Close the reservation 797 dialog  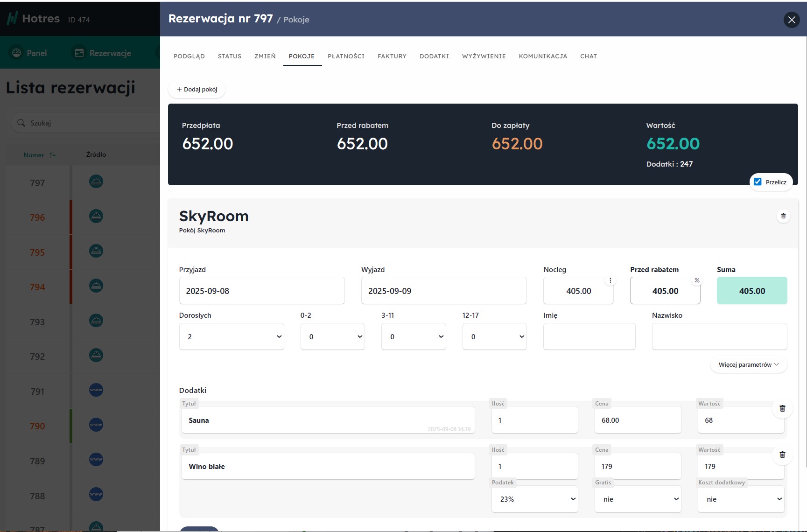point(791,20)
